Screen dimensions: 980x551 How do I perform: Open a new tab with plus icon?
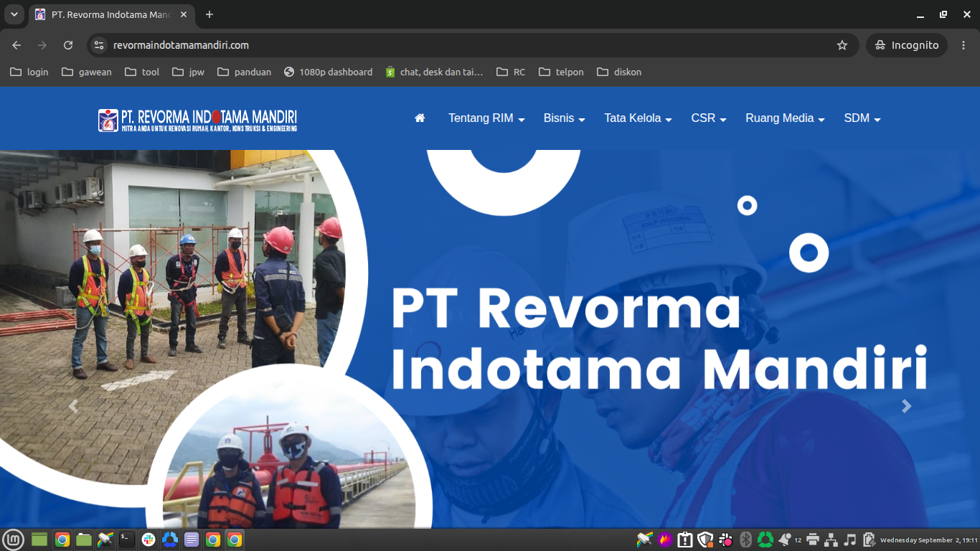click(209, 14)
